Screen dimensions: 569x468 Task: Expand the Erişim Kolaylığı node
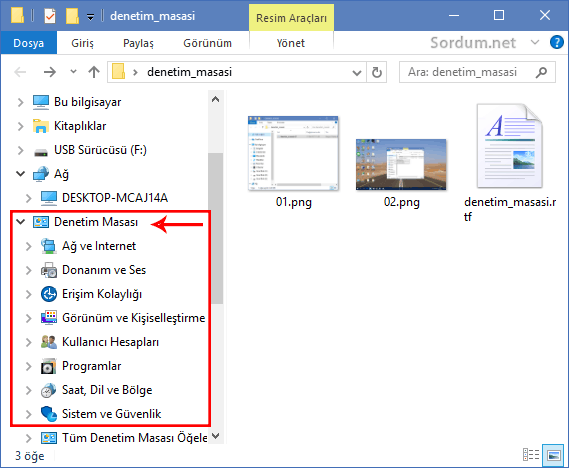coord(28,294)
